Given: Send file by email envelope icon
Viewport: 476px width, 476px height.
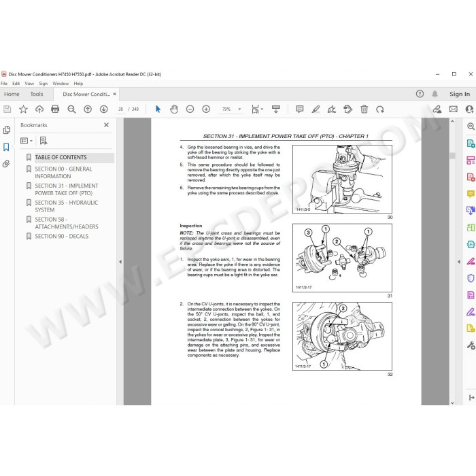Looking at the screenshot, I should point(454,109).
